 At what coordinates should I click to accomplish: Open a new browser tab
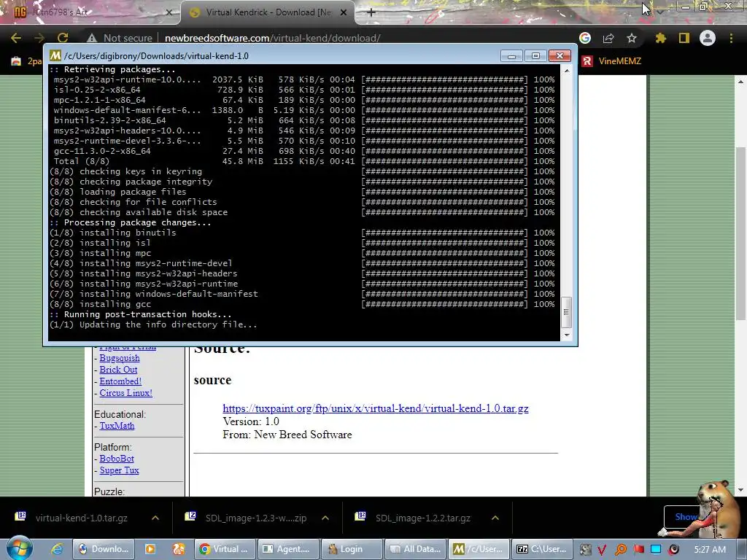click(371, 12)
